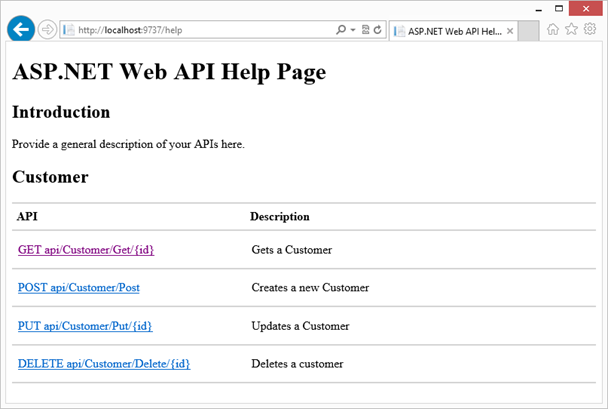
Task: Click the localhost:9737/help address field
Action: 200,31
